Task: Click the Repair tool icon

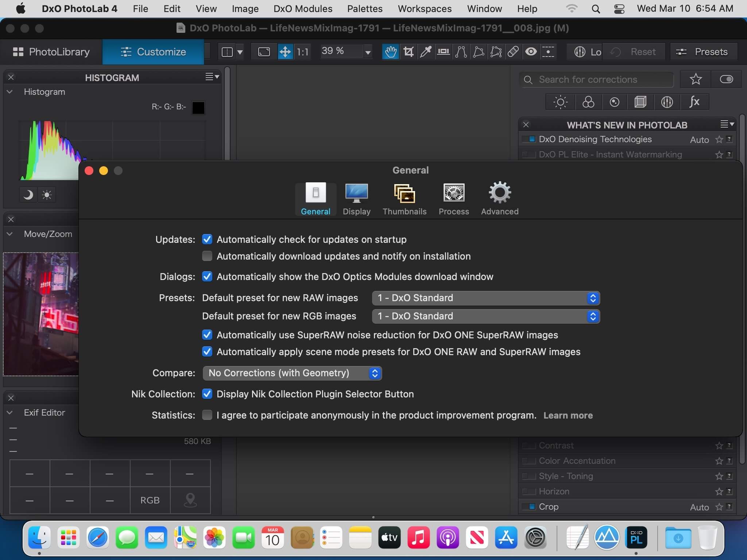Action: tap(514, 51)
